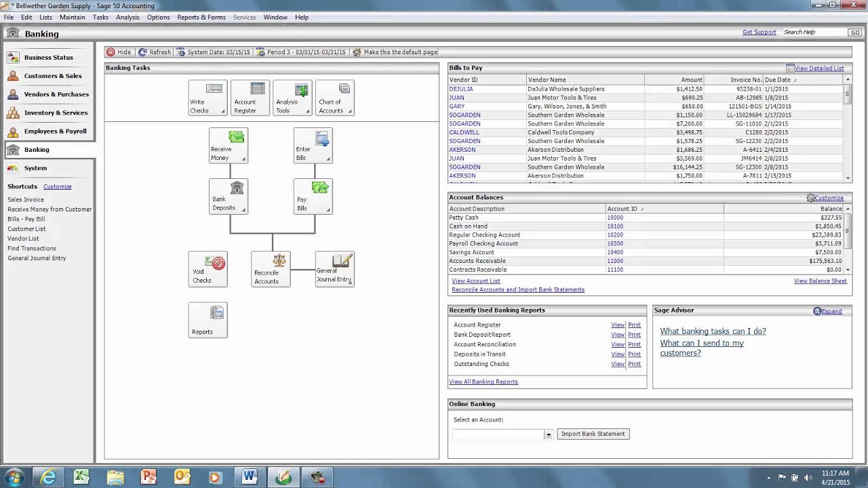Expand the Write Checks dropdown arrow
The height and width of the screenshot is (488, 868).
pos(222,111)
